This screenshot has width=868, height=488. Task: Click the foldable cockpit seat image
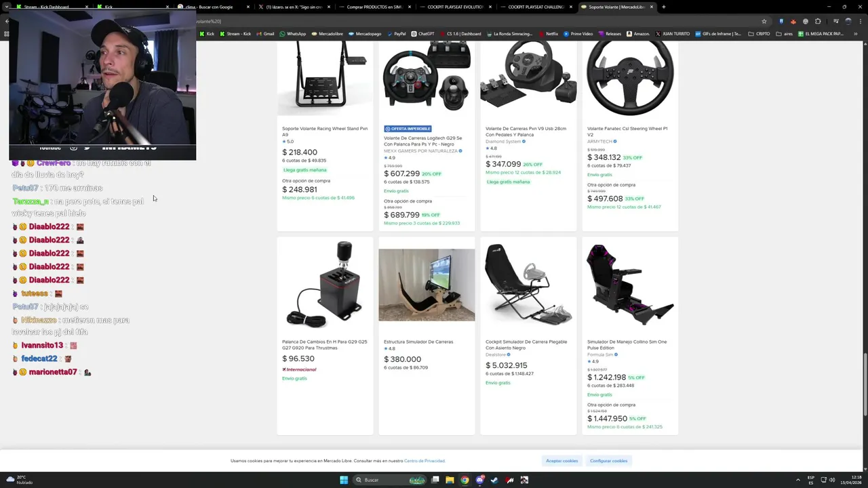pyautogui.click(x=528, y=285)
